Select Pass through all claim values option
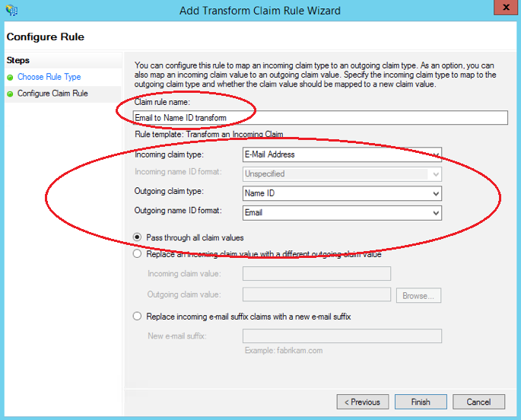Image resolution: width=521 pixels, height=420 pixels. click(x=137, y=237)
